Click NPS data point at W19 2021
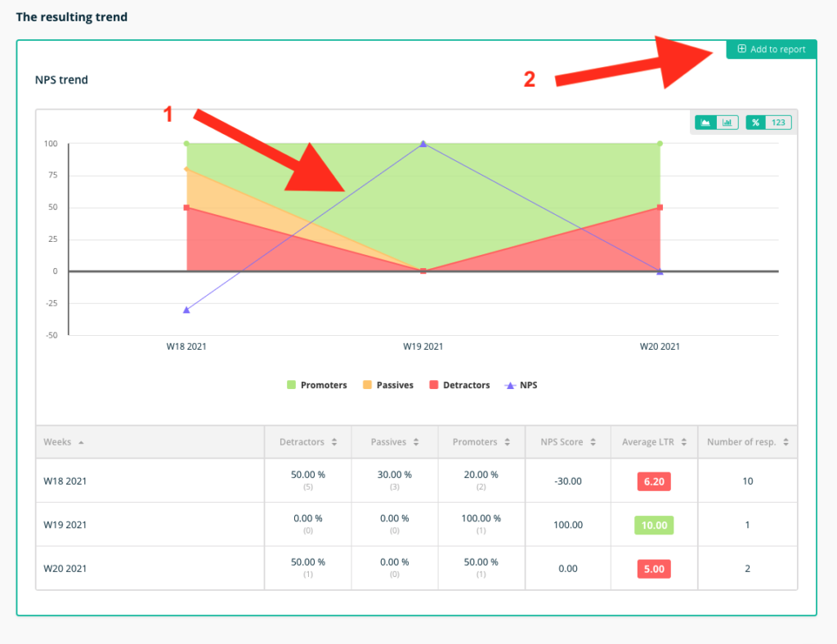This screenshot has width=837, height=644. click(423, 144)
